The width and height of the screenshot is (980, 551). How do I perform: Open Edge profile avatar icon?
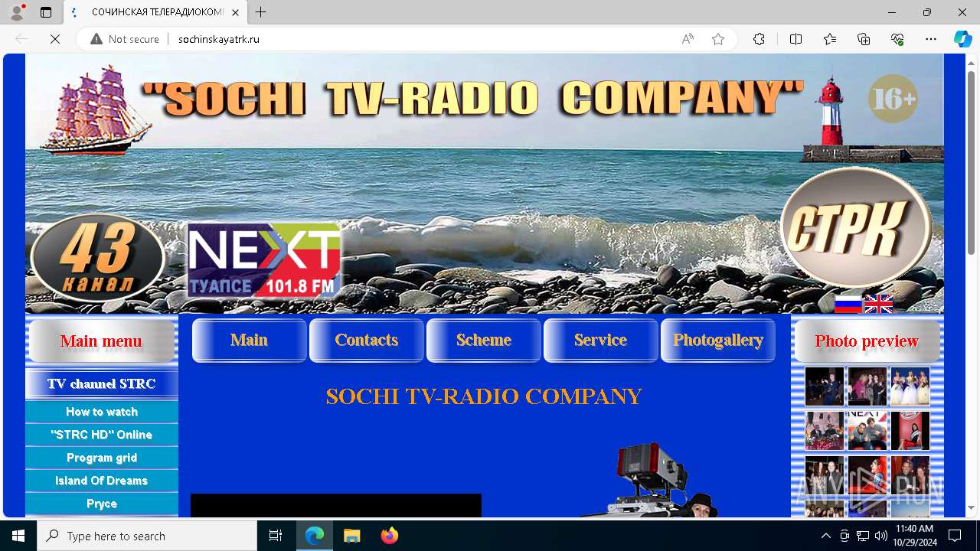coord(17,12)
